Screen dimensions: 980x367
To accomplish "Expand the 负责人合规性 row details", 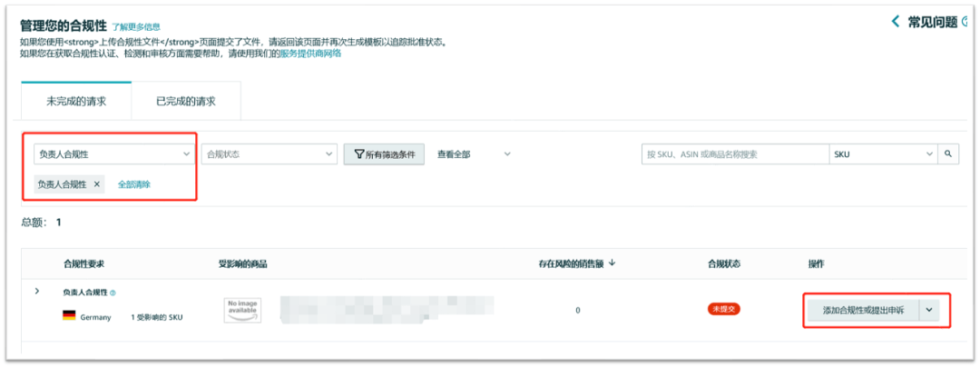I will tap(37, 292).
